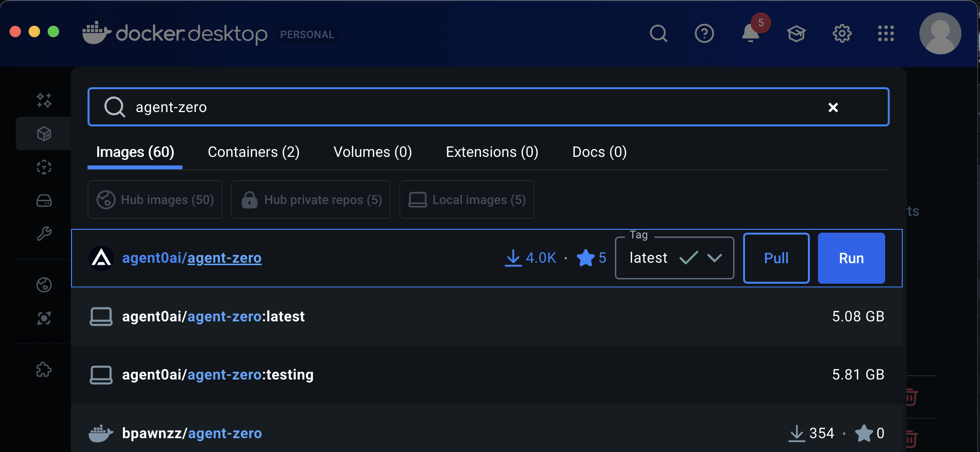Toggle the Local images (5) filter
Viewport: 980px width, 452px height.
(466, 200)
